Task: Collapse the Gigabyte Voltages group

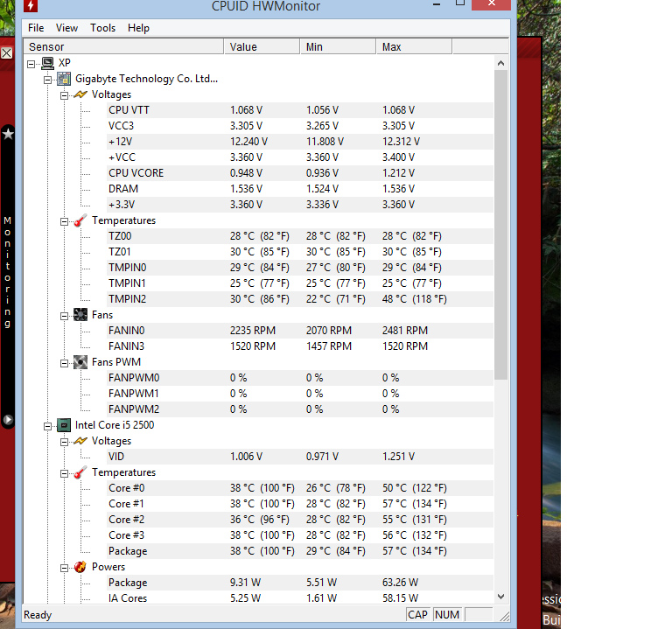Action: pyautogui.click(x=64, y=95)
